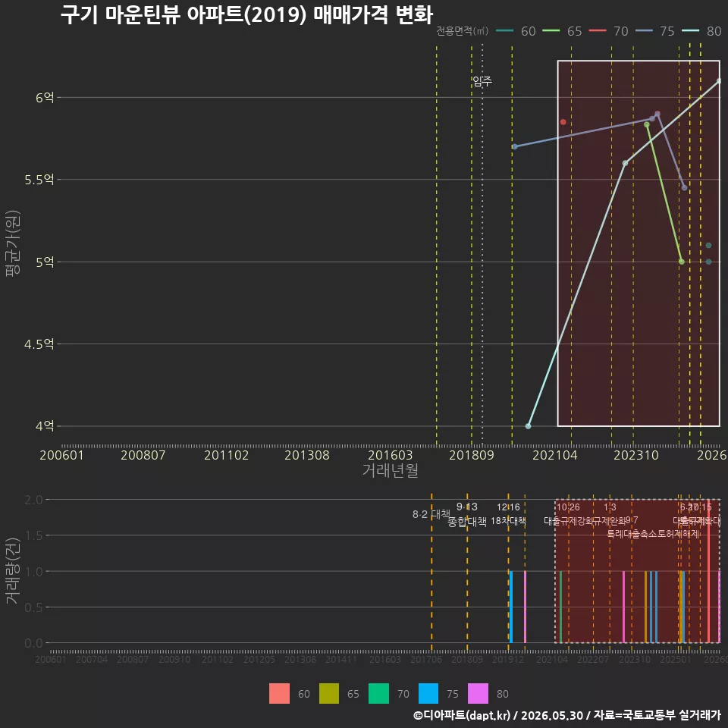This screenshot has width=728, height=728.
Task: Click the 9·13 종합대책 policy label
Action: pyautogui.click(x=466, y=514)
